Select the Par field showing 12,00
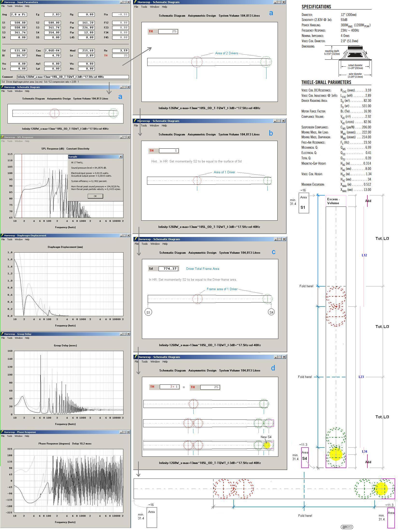The height and width of the screenshot is (532, 399). point(86,33)
